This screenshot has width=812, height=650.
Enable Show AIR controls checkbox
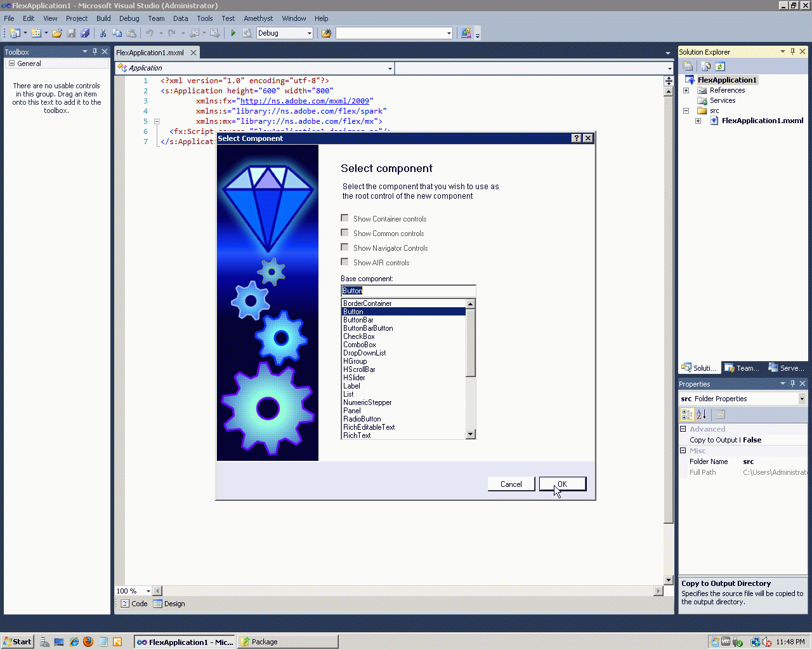[x=344, y=262]
